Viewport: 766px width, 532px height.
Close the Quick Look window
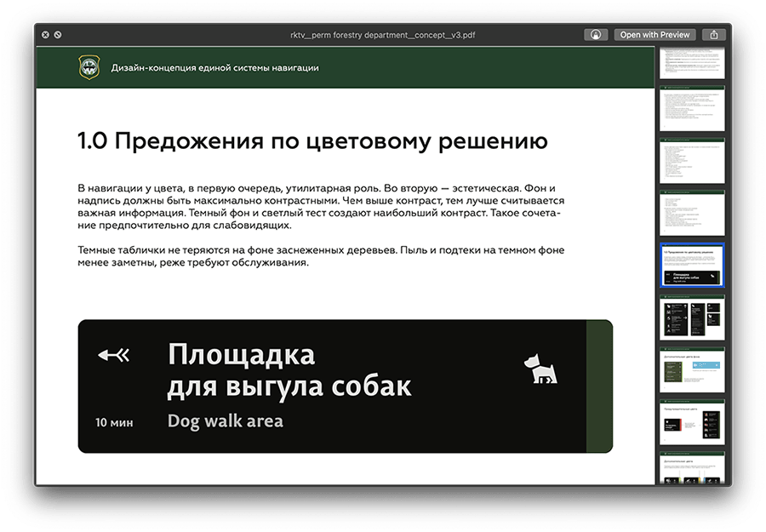coord(45,35)
